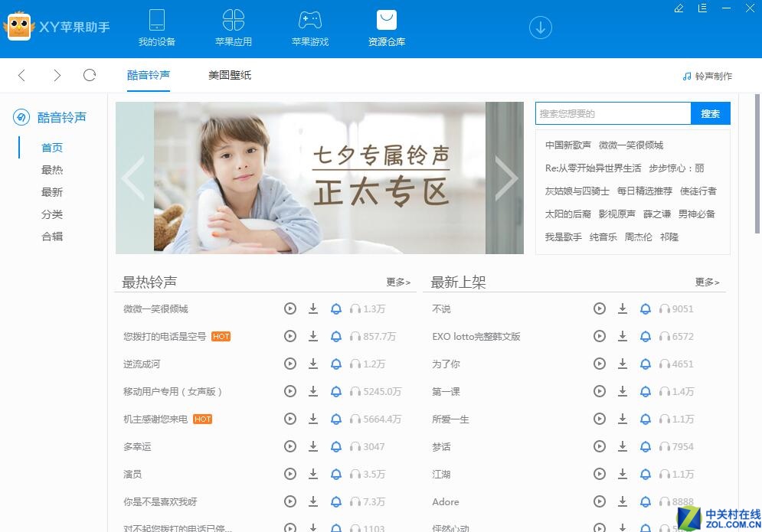
Task: Switch to the 酷音铃声 tab
Action: pos(149,75)
